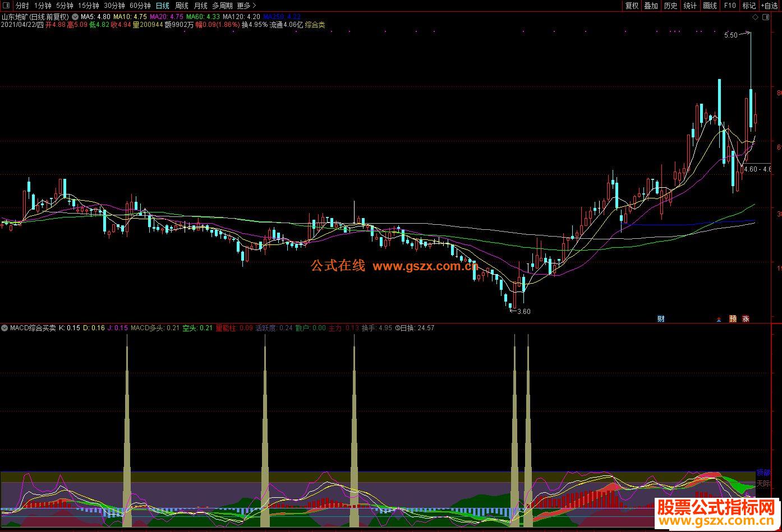Open the 历史 history button
This screenshot has width=782, height=532.
(671, 6)
